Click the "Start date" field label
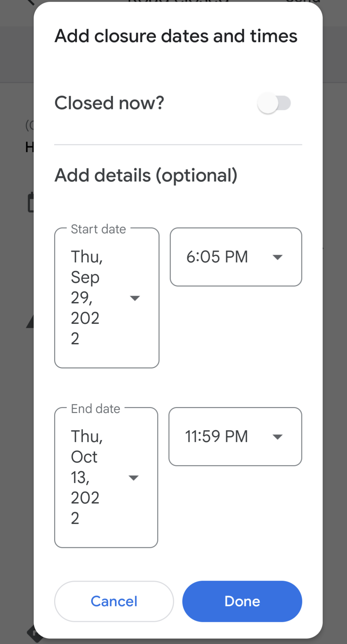This screenshot has height=644, width=347. point(98,229)
